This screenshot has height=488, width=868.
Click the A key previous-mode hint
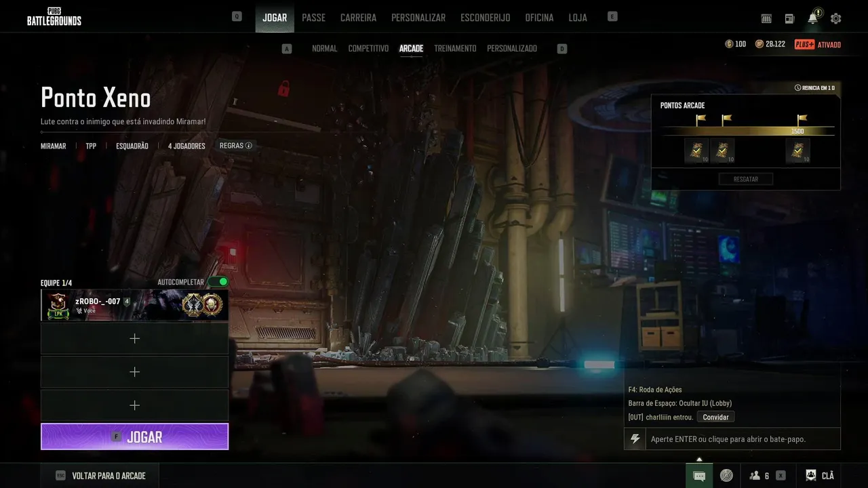tap(287, 49)
